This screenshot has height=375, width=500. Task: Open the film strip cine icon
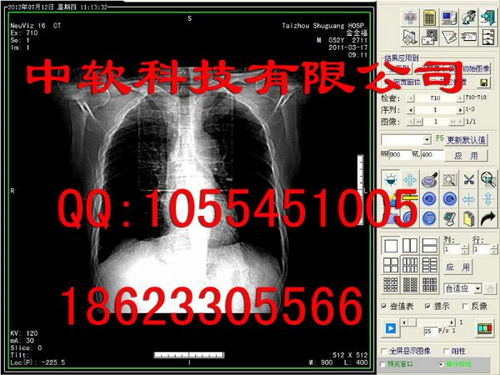click(484, 329)
